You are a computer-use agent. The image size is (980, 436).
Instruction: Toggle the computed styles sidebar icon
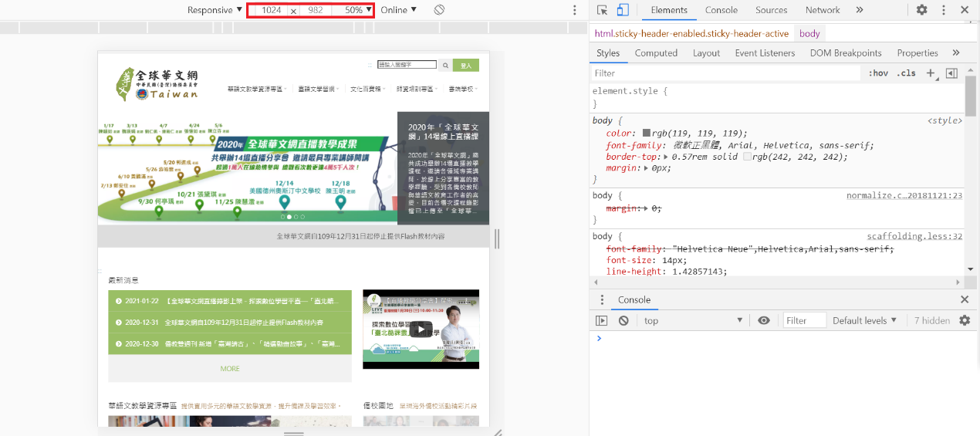pyautogui.click(x=951, y=73)
